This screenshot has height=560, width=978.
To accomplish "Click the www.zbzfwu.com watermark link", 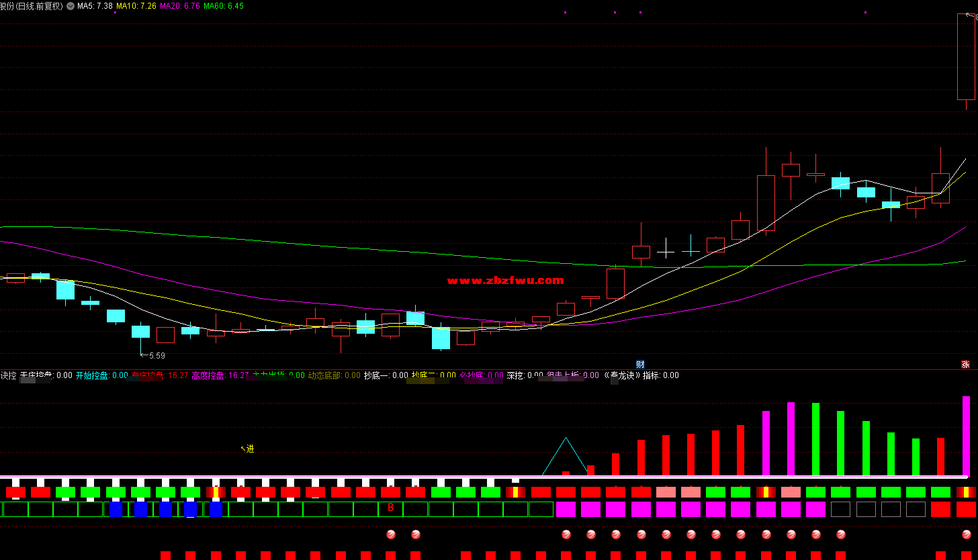I will (505, 281).
